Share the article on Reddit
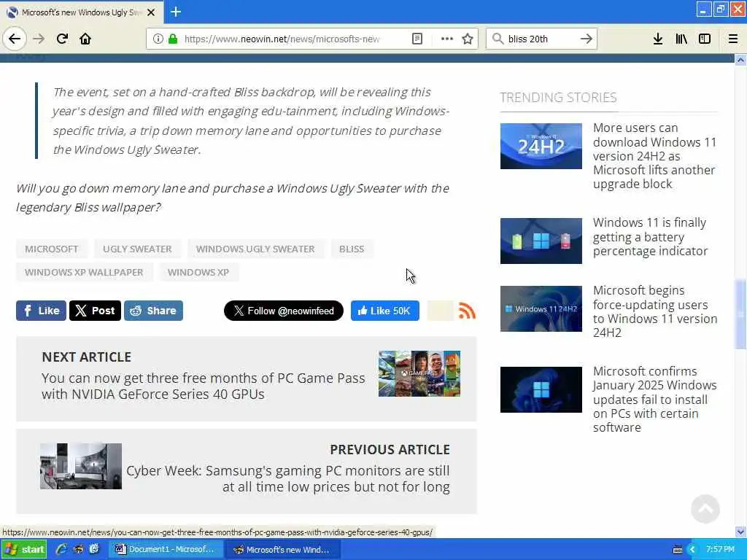The width and height of the screenshot is (747, 560). pos(153,311)
